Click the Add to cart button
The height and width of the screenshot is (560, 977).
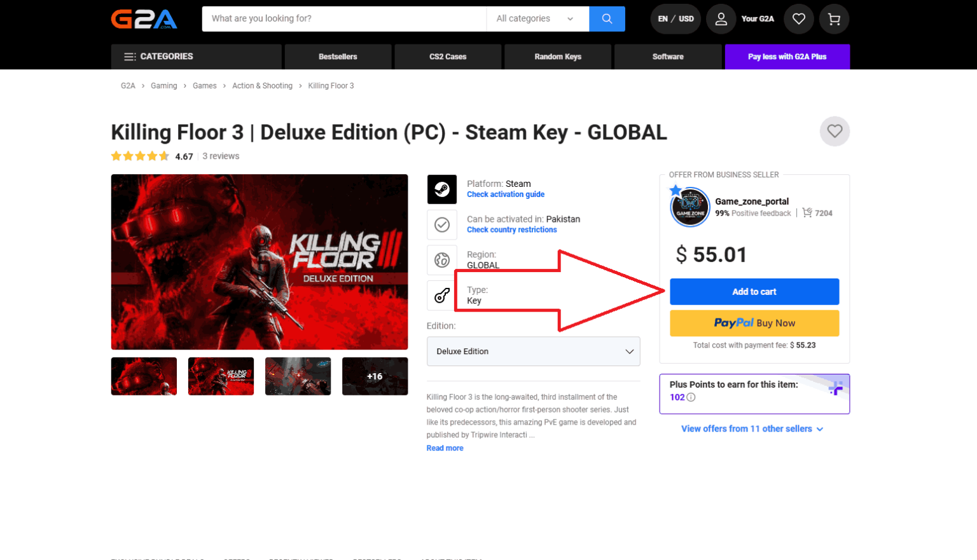[x=754, y=291]
